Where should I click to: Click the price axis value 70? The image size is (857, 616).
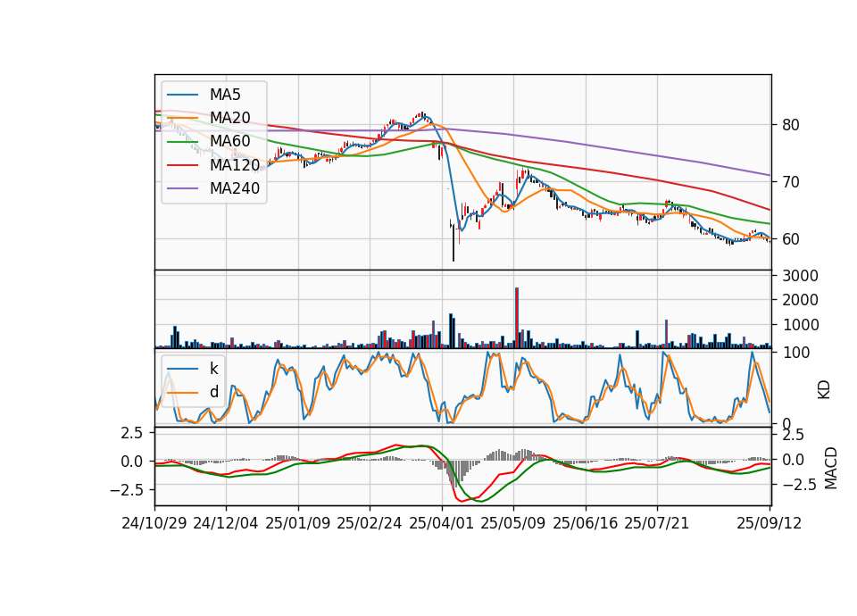[x=790, y=182]
